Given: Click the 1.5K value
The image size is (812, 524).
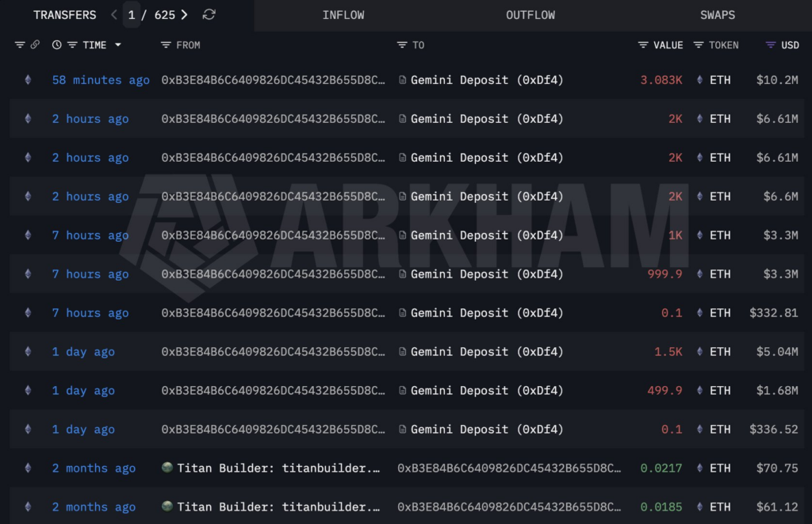Looking at the screenshot, I should point(668,351).
